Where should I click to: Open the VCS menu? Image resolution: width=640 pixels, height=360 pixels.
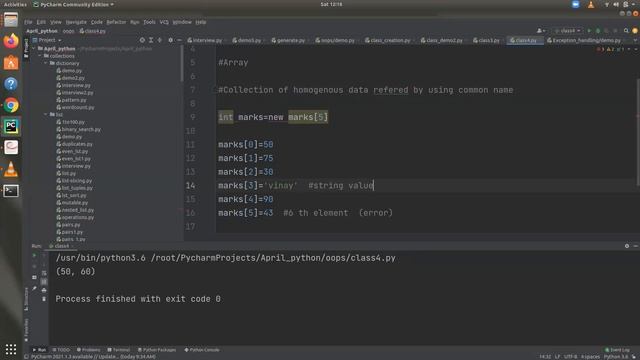[x=164, y=22]
